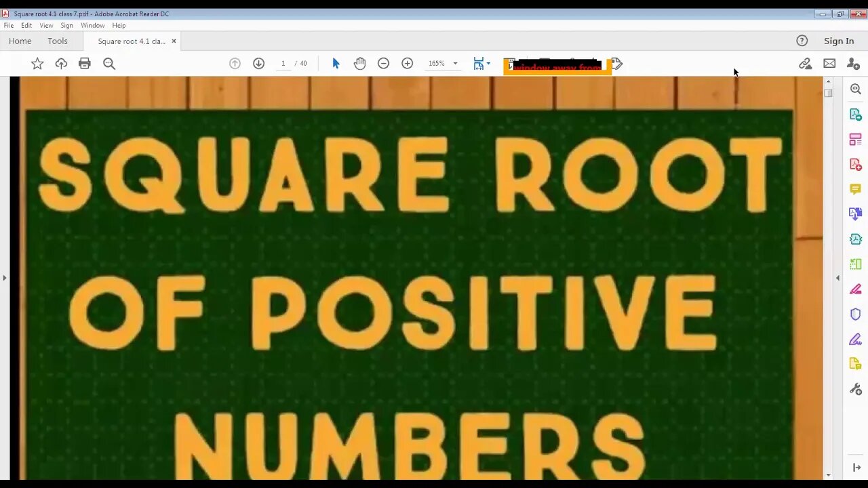This screenshot has width=868, height=488.
Task: Click the upload to cloud icon
Action: point(61,64)
